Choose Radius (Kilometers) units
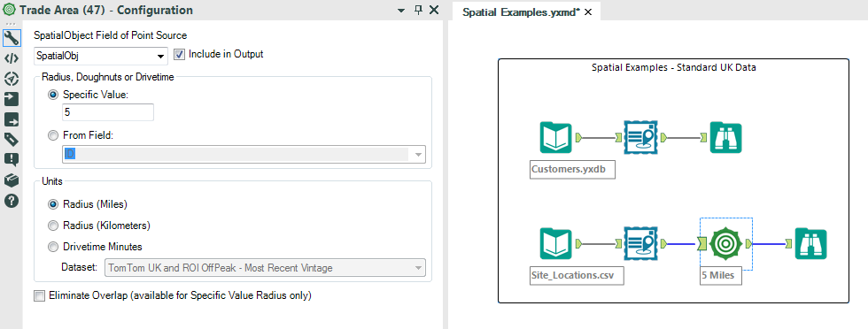The width and height of the screenshot is (868, 329). (x=53, y=226)
